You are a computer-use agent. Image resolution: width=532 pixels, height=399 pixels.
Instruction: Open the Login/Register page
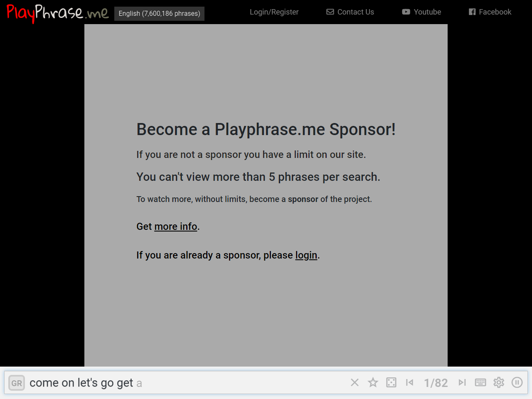tap(274, 12)
